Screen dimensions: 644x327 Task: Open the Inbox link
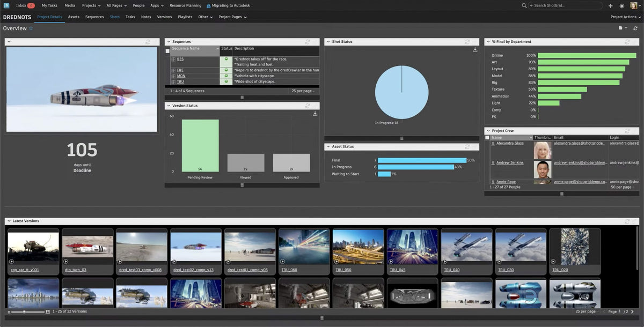[x=21, y=5]
